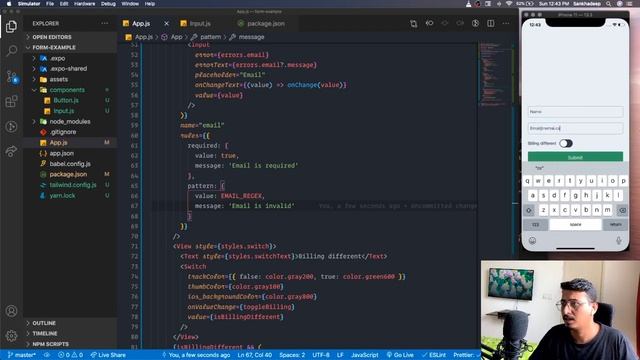Close the App.js editor tab

point(167,24)
